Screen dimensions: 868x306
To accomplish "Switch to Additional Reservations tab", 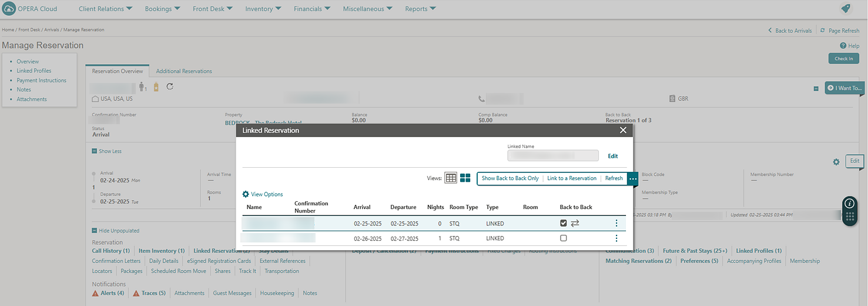I will coord(184,71).
